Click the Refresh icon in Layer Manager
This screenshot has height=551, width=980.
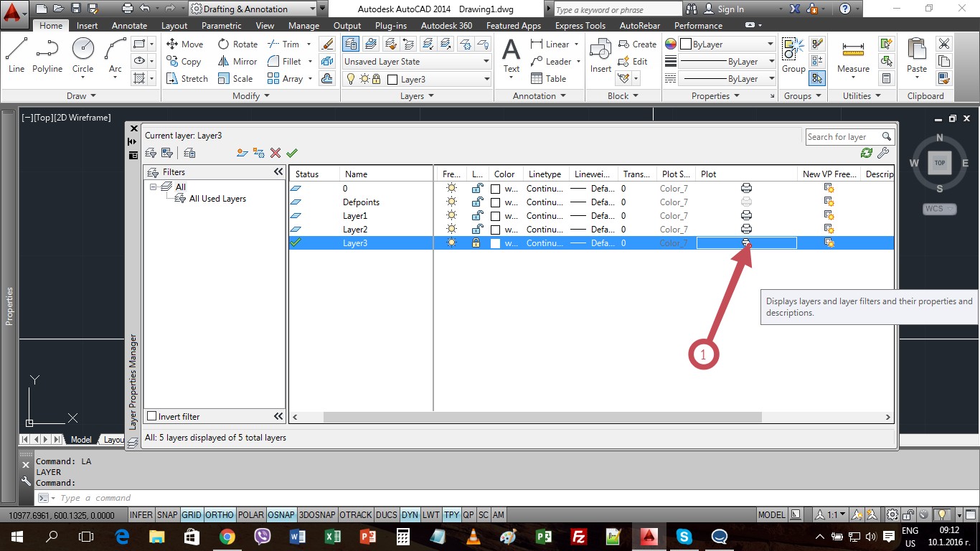point(867,153)
